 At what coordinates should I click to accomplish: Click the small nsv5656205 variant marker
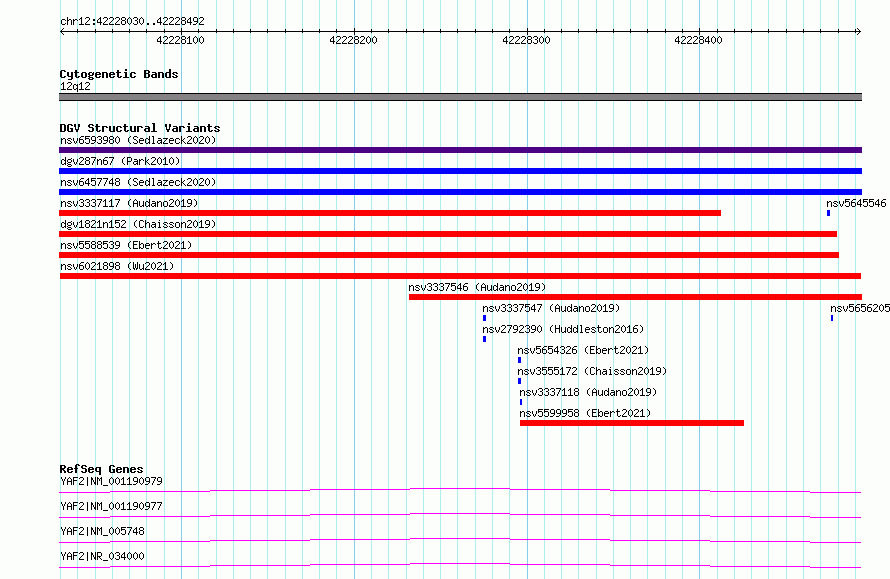click(832, 318)
